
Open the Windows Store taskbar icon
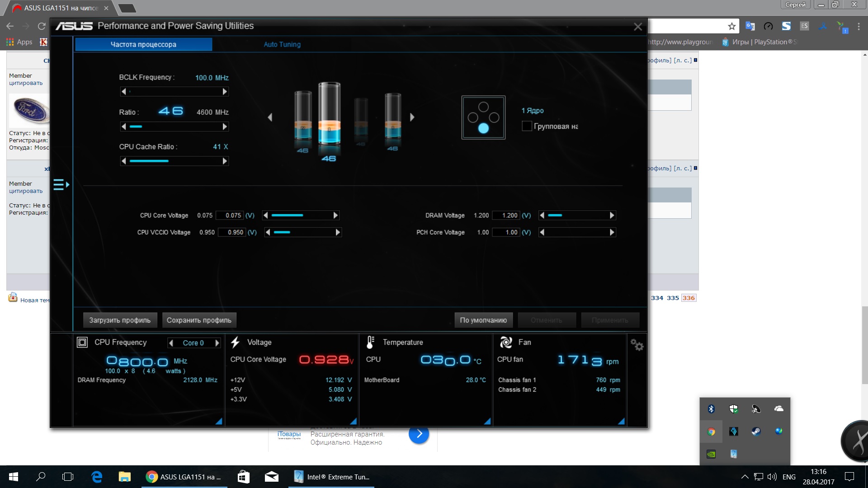pos(244,477)
